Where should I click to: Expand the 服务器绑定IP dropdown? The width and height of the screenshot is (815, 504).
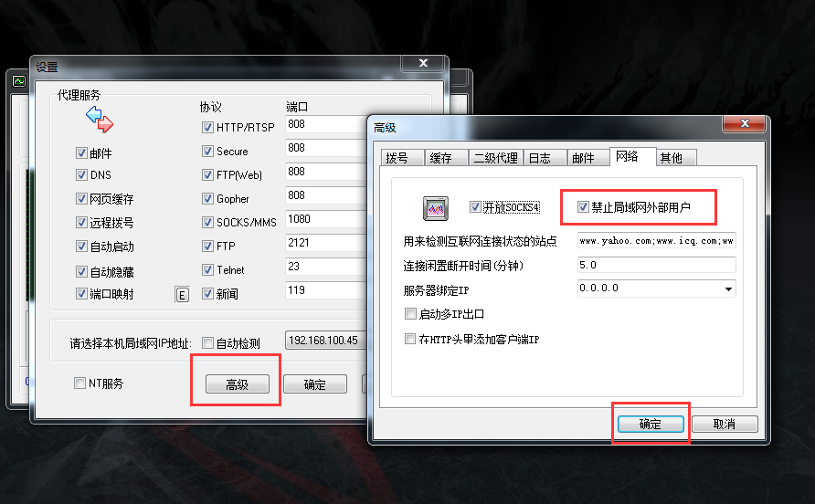[729, 289]
